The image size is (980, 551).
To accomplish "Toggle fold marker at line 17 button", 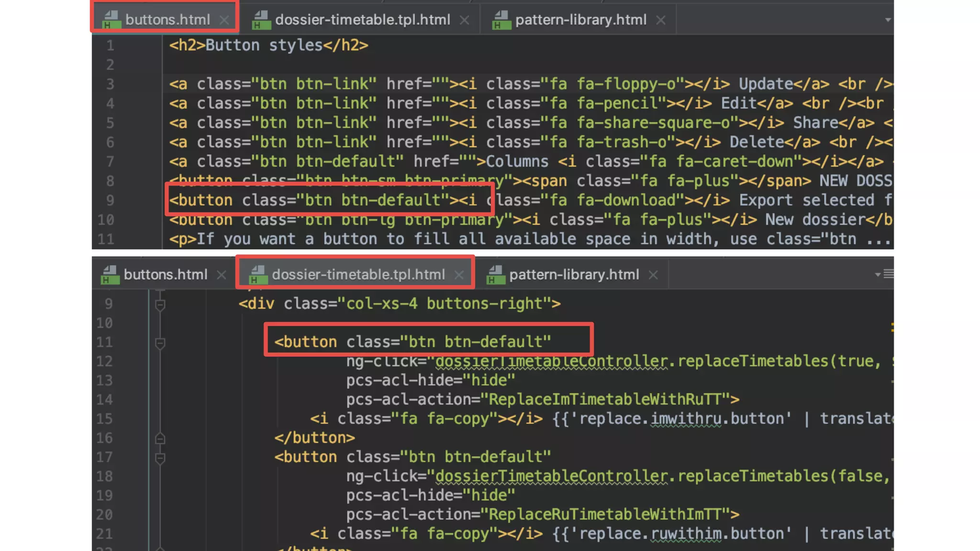I will (160, 458).
